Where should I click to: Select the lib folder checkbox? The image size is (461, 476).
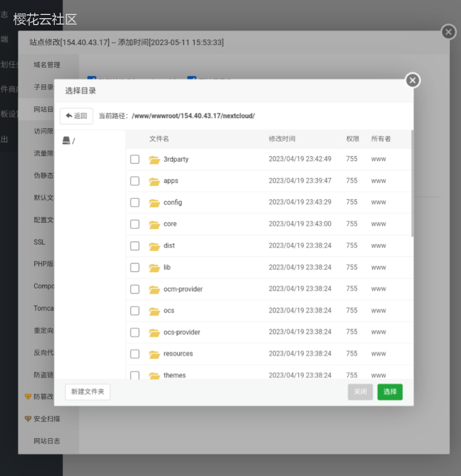(x=135, y=268)
